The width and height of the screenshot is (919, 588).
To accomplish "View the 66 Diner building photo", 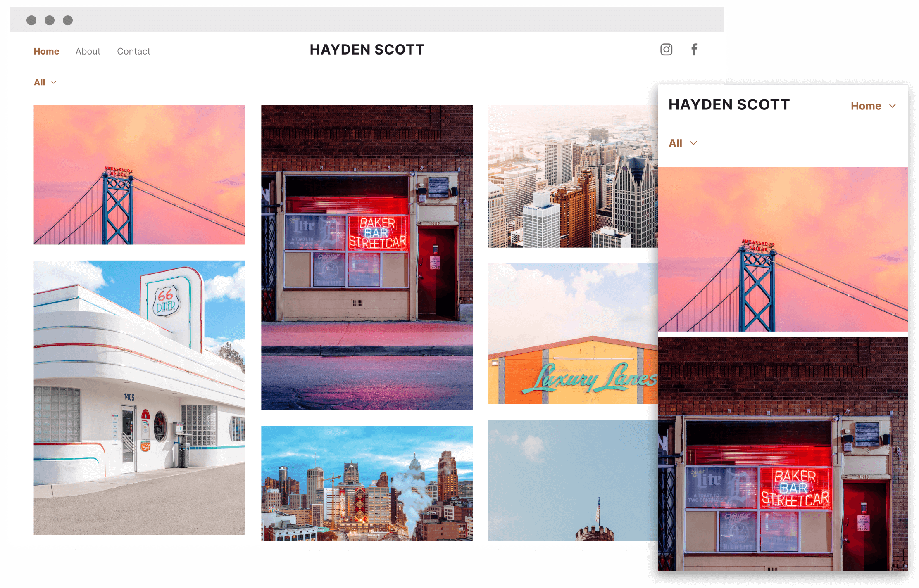I will (139, 396).
